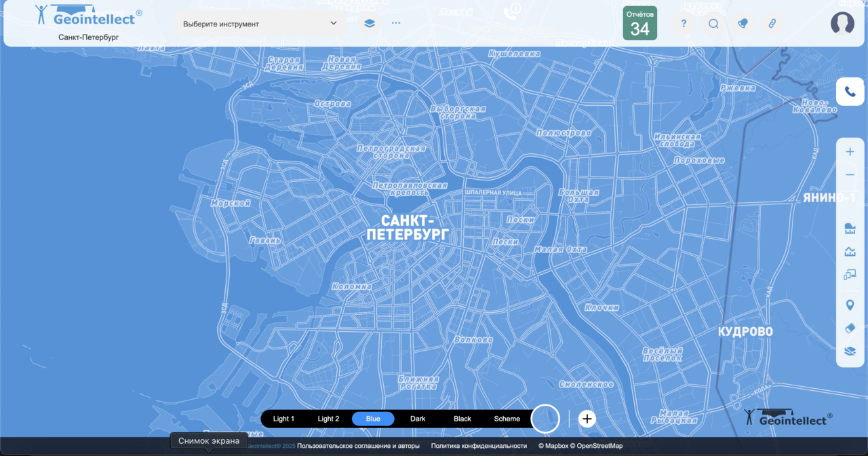Zoom in the map with plus

pos(850,152)
